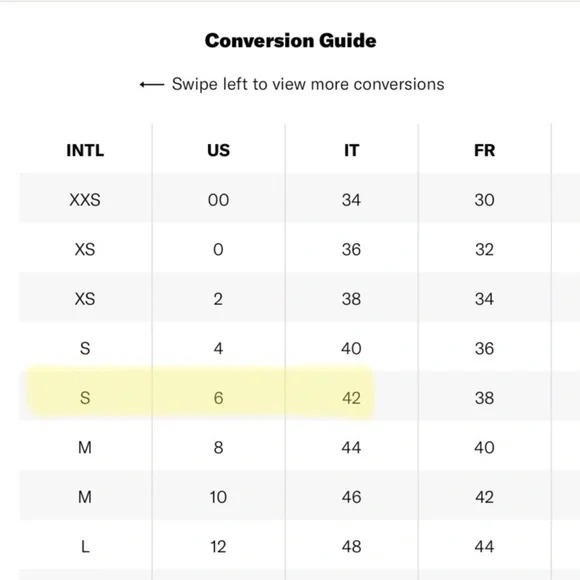This screenshot has width=580, height=580.
Task: Click IT size 44 cell
Action: (x=351, y=448)
